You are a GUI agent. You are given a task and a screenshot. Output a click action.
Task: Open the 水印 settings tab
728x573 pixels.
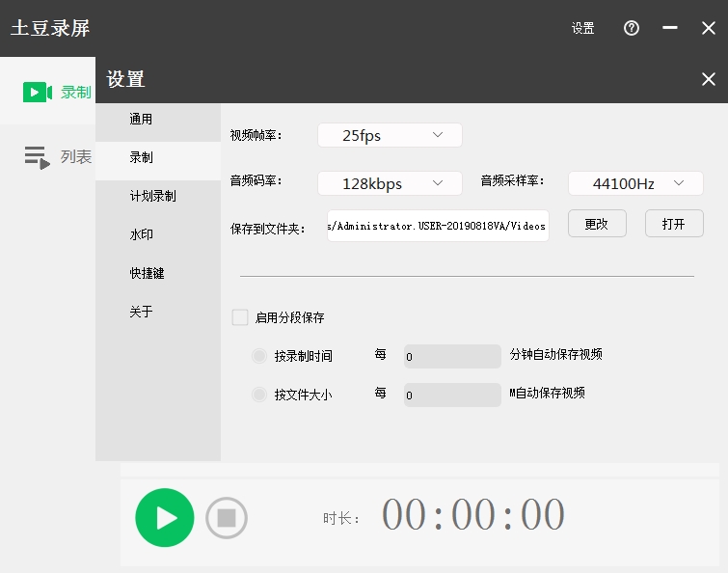(142, 235)
